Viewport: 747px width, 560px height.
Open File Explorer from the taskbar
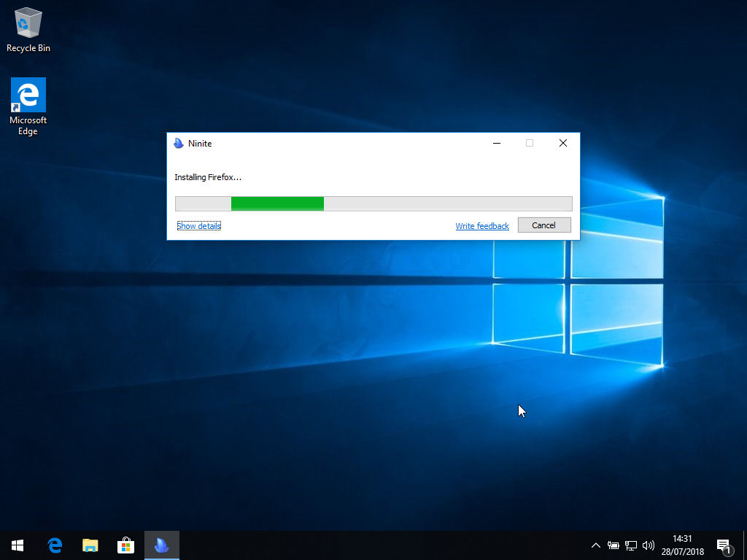coord(90,545)
